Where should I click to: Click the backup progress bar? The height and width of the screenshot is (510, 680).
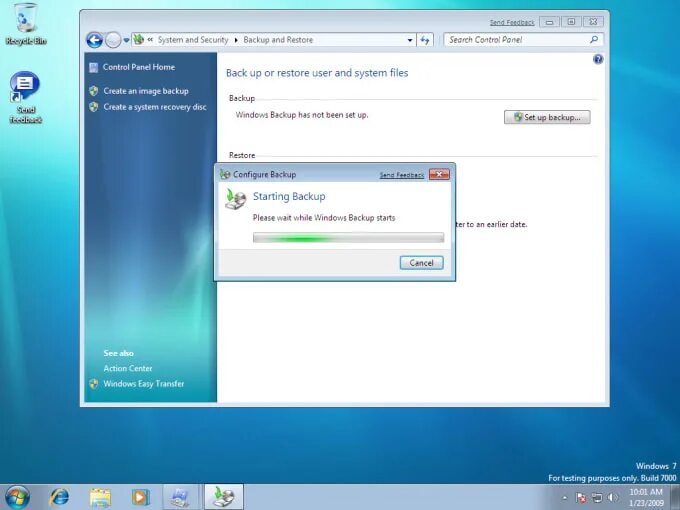(348, 238)
